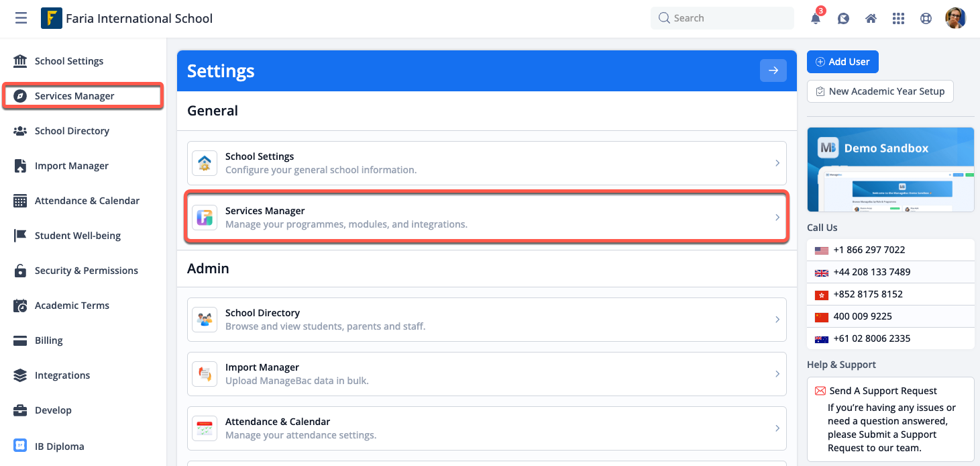The image size is (980, 466).
Task: Click the Develop briefcase icon in sidebar
Action: [20, 410]
